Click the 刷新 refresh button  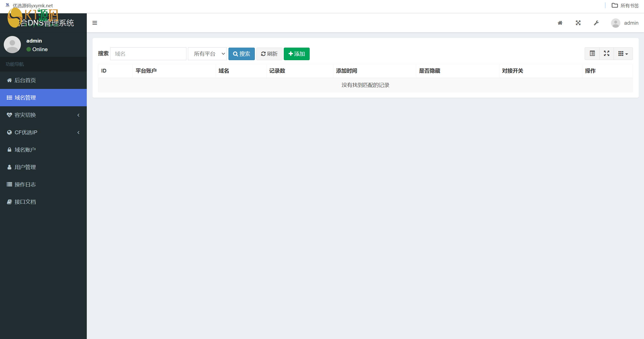click(269, 54)
